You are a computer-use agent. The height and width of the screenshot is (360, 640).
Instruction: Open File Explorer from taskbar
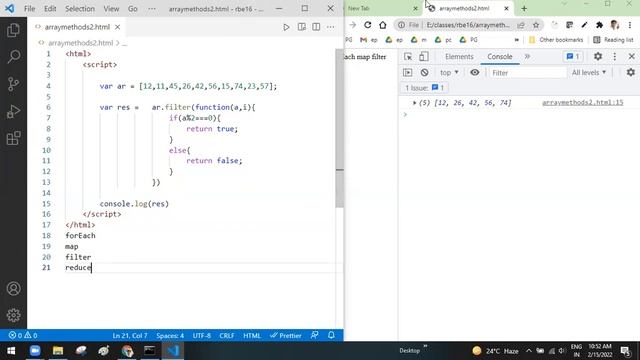[58, 351]
